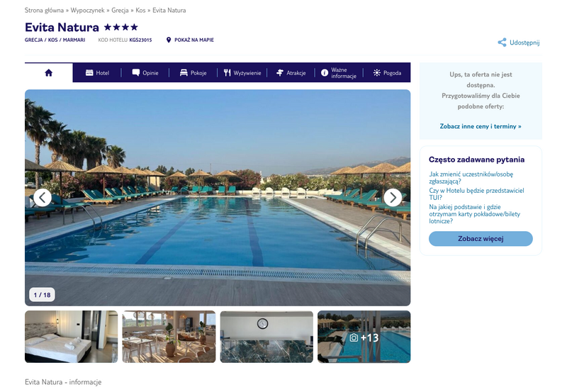The height and width of the screenshot is (392, 567).
Task: Open question about przedstawiciel TUI w Hotelu
Action: [x=476, y=194]
